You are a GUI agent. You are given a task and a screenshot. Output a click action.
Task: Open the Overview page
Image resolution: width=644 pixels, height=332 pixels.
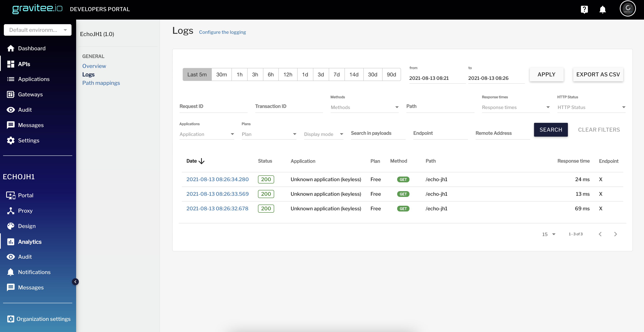pos(94,66)
